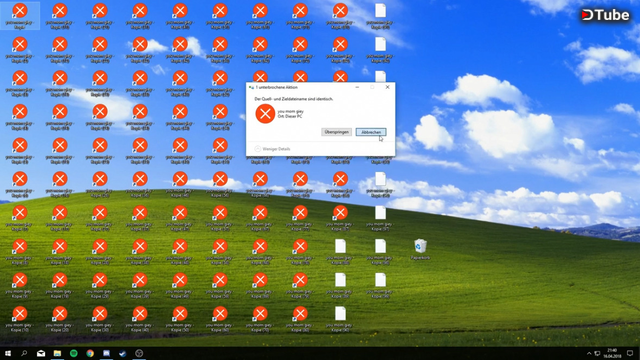Open the Mail app from taskbar
Image resolution: width=640 pixels, height=360 pixels.
(41, 353)
